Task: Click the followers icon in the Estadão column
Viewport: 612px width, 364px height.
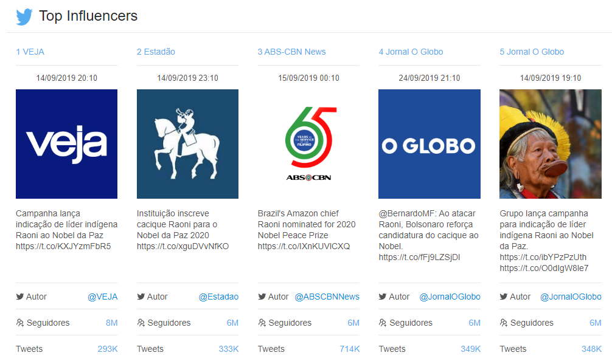Action: (x=141, y=323)
